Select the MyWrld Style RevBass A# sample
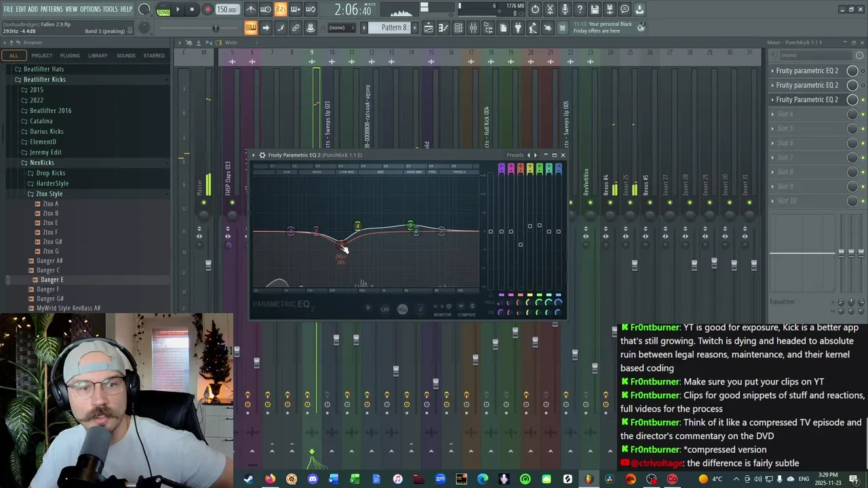 68,308
